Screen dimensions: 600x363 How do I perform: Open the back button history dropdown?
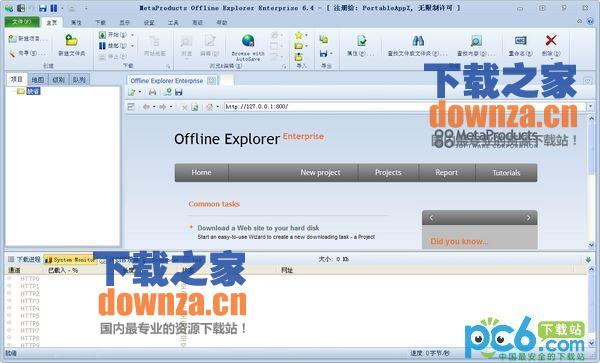154,107
